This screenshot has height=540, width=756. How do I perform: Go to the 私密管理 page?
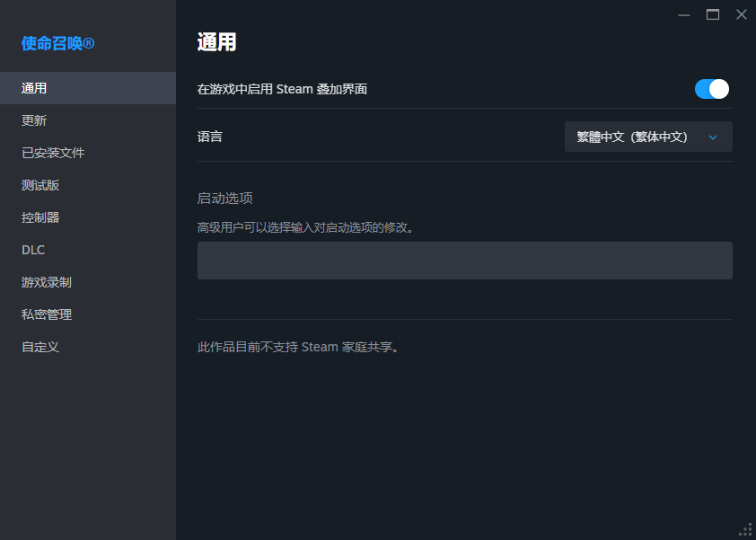(47, 314)
